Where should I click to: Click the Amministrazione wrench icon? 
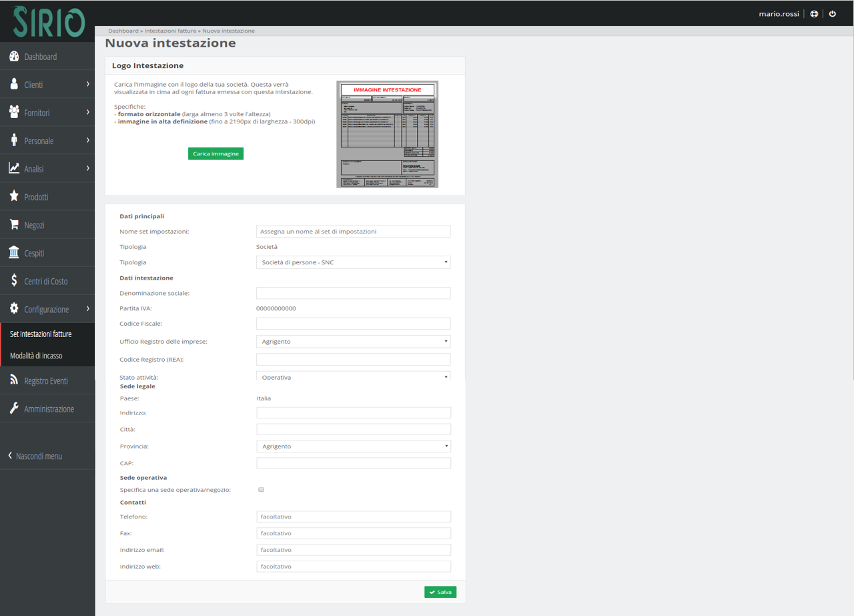[14, 408]
